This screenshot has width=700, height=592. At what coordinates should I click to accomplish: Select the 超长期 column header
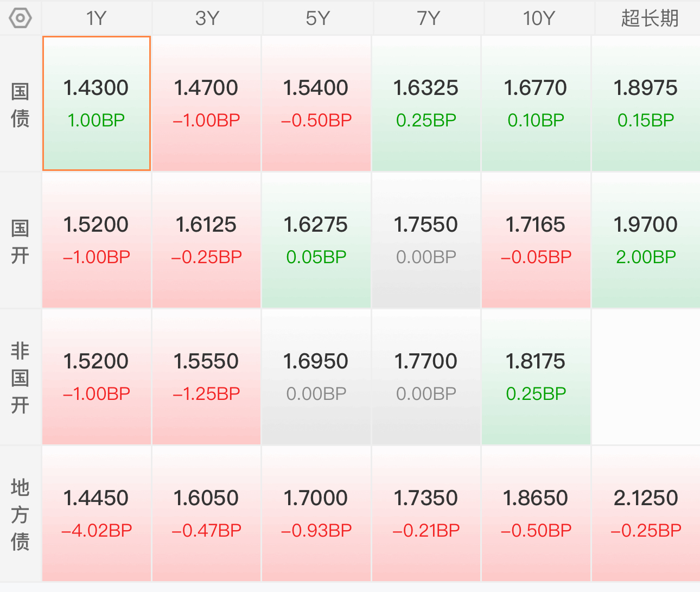click(x=650, y=18)
